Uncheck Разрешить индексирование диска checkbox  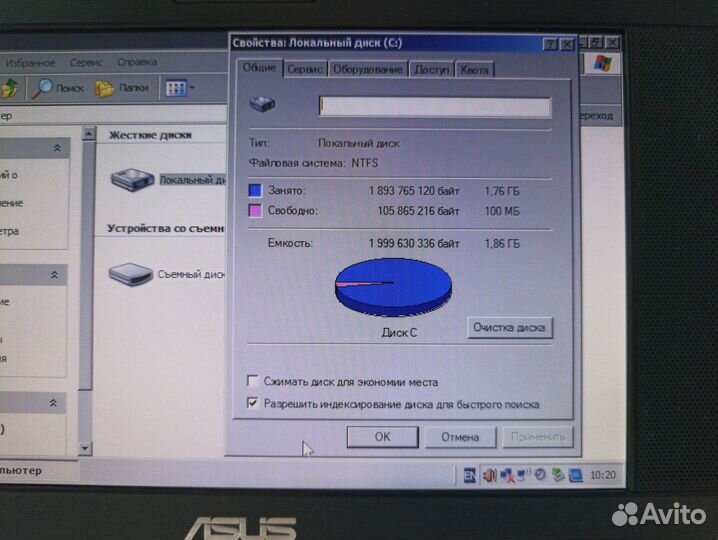(252, 403)
